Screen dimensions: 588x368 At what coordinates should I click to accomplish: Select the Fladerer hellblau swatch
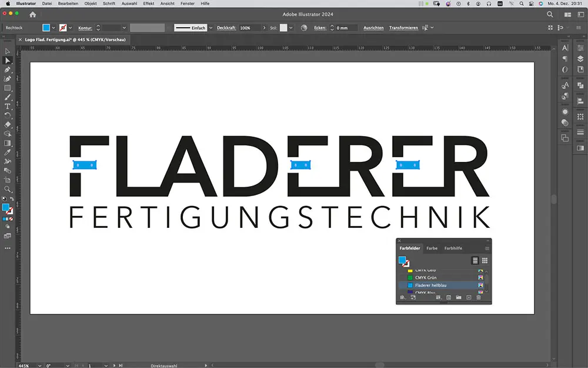coord(442,286)
